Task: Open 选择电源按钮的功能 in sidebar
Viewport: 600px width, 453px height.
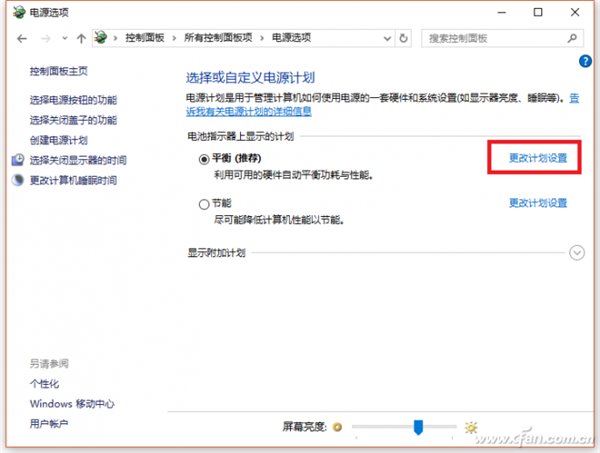Action: (73, 101)
